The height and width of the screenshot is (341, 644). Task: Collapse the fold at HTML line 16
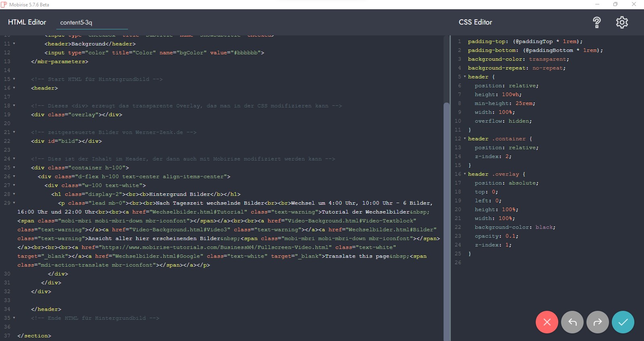(x=14, y=88)
